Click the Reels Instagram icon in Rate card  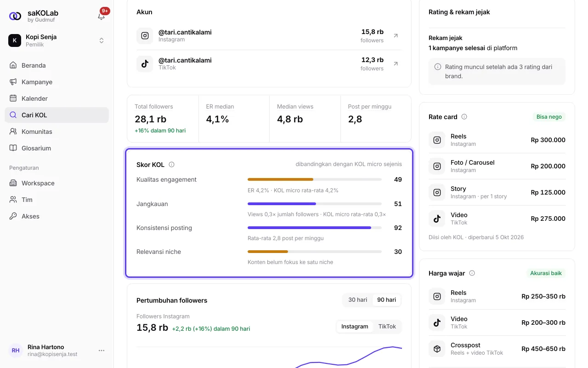[x=437, y=140]
